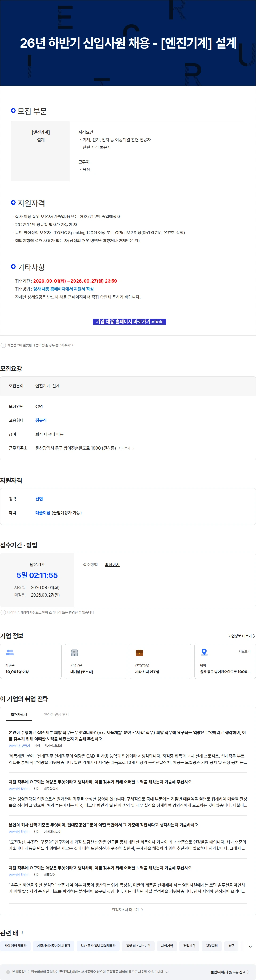The width and height of the screenshot is (256, 980).
Task: Select the 신입·인턴 채용관 tag
Action: 15,946
